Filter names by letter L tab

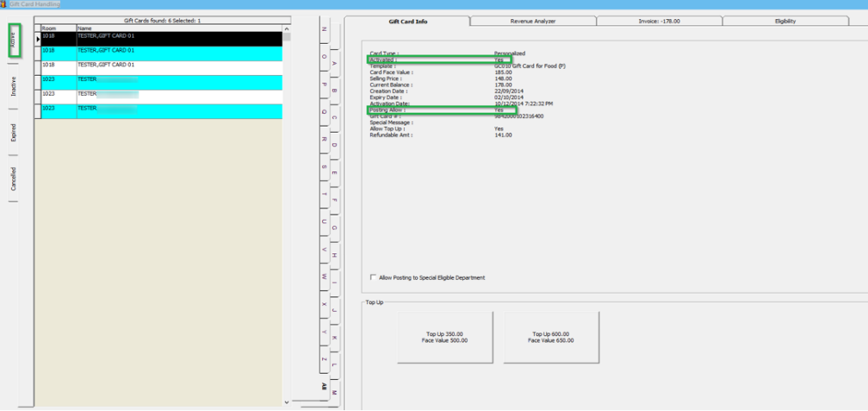click(334, 365)
